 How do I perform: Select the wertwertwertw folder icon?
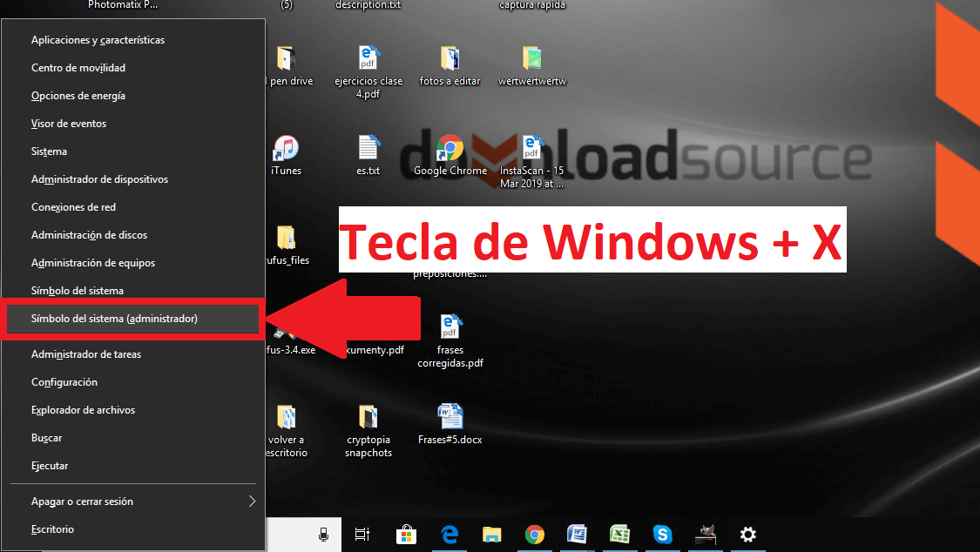(532, 58)
